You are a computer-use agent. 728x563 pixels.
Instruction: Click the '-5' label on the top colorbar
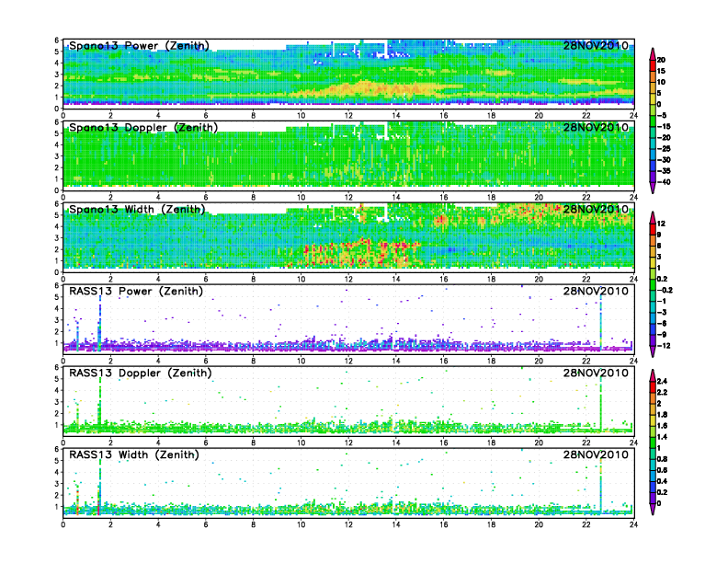point(662,115)
